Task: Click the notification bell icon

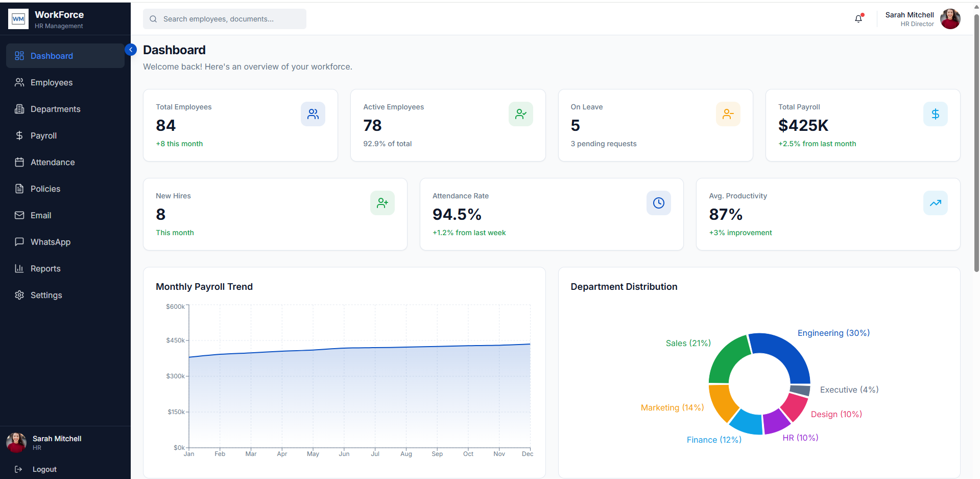Action: 858,19
